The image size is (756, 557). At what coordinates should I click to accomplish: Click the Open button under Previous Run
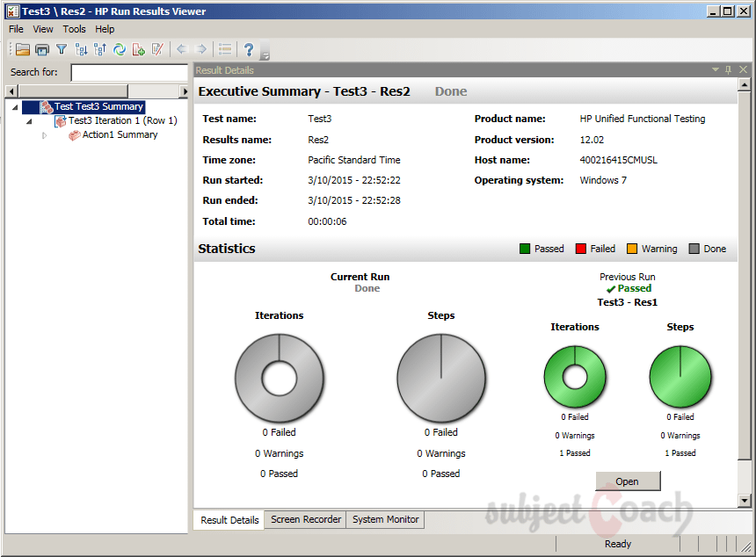[628, 481]
